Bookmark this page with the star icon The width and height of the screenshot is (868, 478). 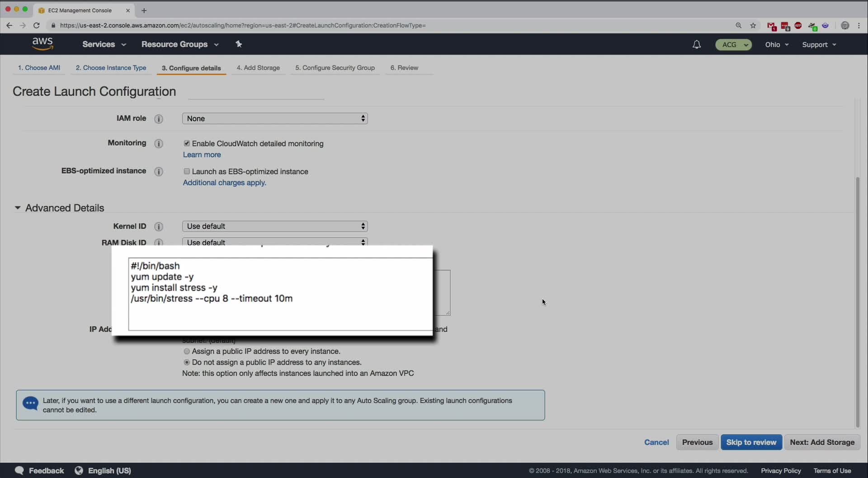[x=753, y=25]
